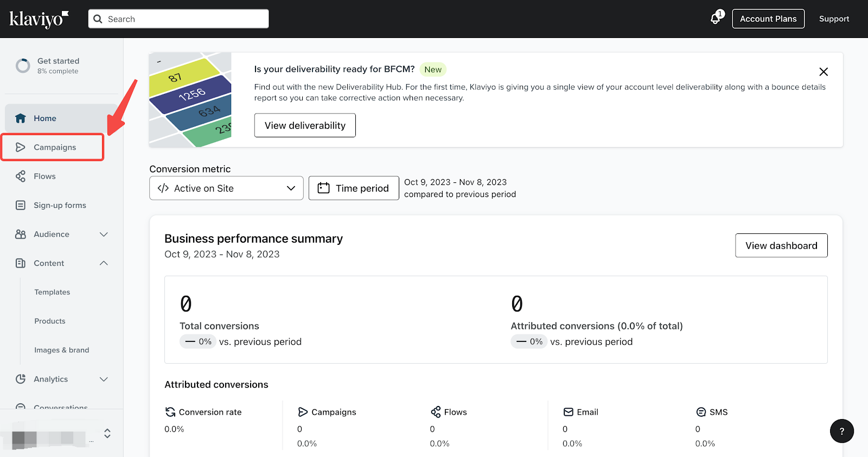This screenshot has width=868, height=457.
Task: Collapse the Content section chevron
Action: pyautogui.click(x=104, y=263)
